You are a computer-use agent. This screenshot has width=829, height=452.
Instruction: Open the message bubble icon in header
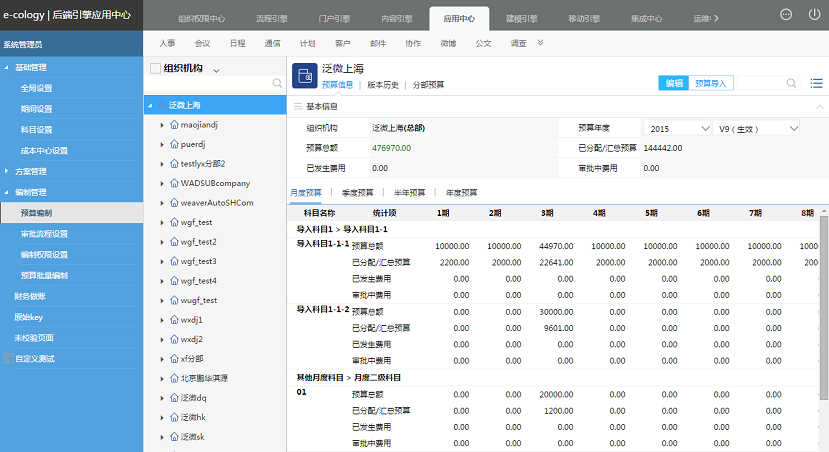click(x=786, y=15)
